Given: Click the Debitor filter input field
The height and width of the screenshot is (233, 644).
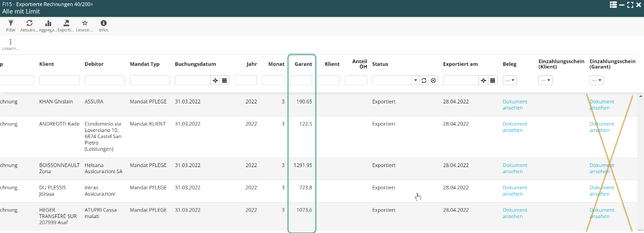Looking at the screenshot, I should (x=104, y=80).
